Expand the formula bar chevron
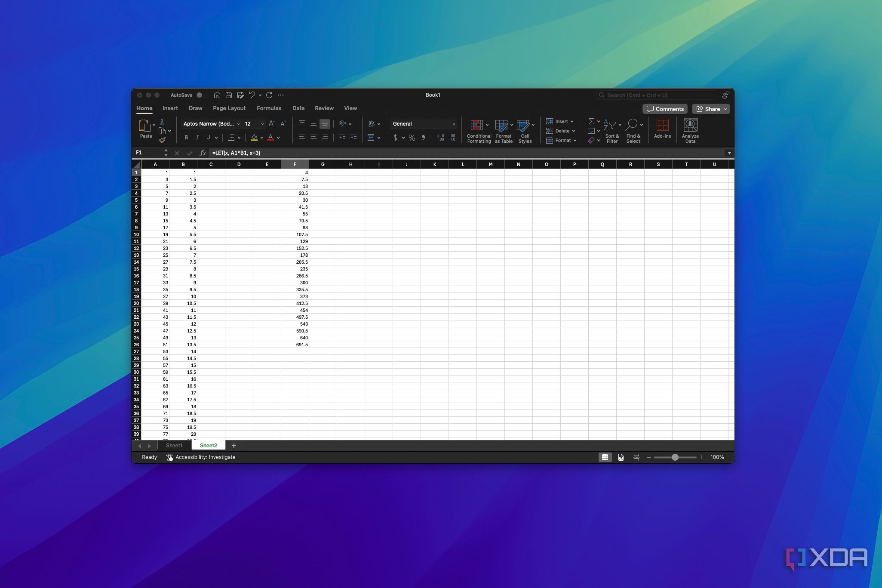 (x=729, y=153)
